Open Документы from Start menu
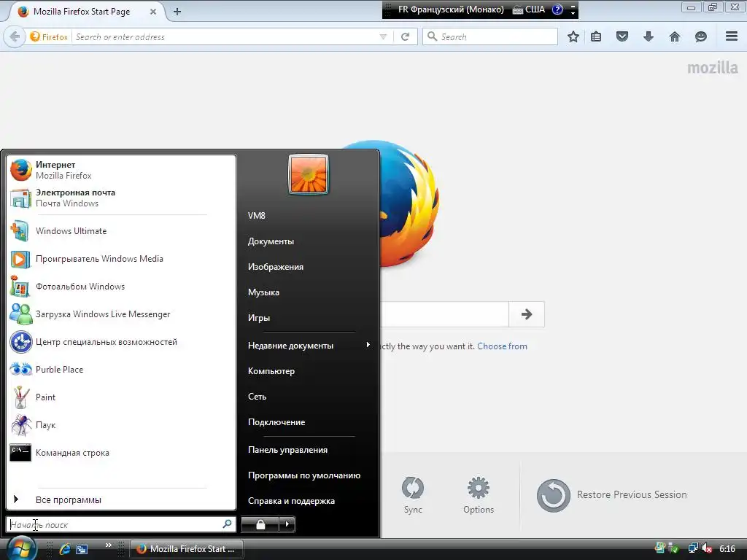Image resolution: width=747 pixels, height=560 pixels. [271, 241]
